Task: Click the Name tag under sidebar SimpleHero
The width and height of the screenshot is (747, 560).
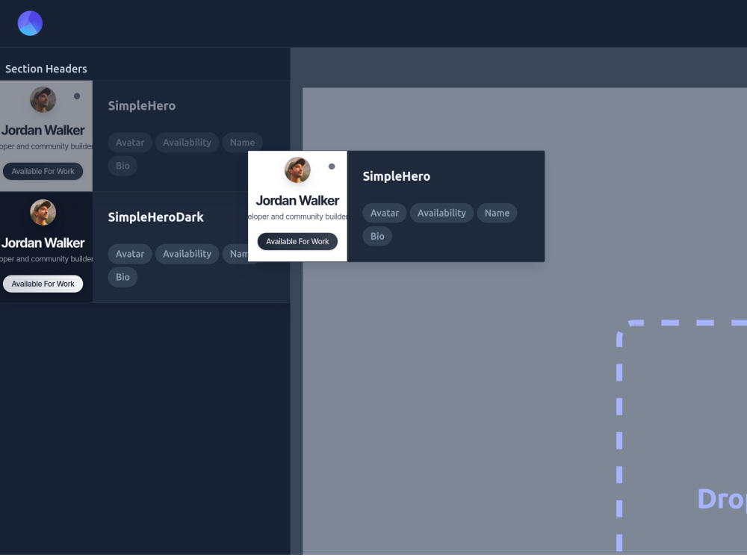Action: tap(242, 143)
